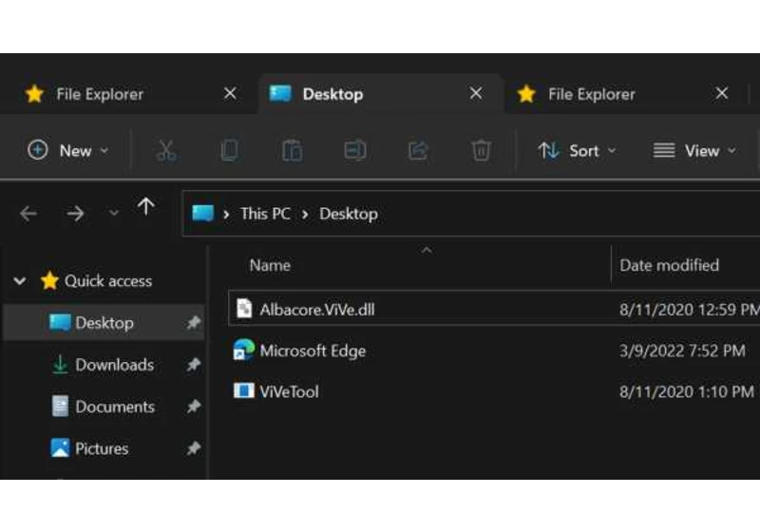The height and width of the screenshot is (532, 760).
Task: Click date 8/11/2020 12:59 PM
Action: tap(690, 309)
